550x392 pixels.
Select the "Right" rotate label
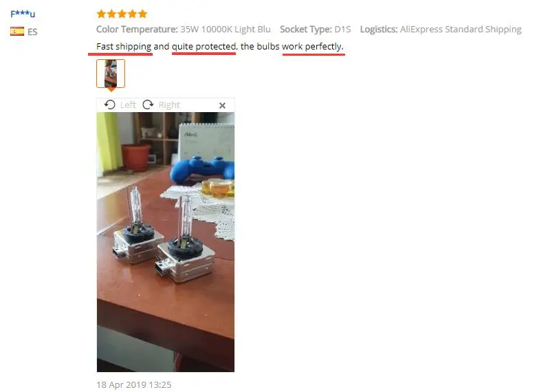click(x=169, y=105)
